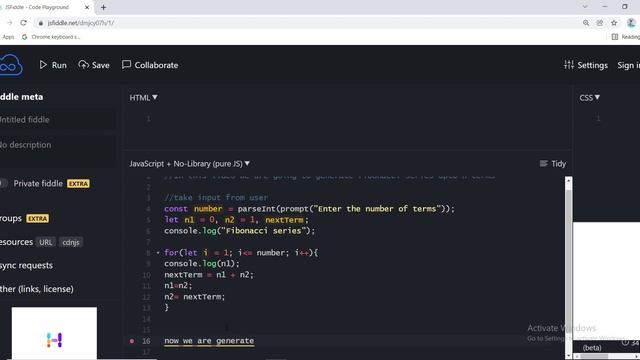
Task: Toggle the Private fiddle switch
Action: click(4, 184)
